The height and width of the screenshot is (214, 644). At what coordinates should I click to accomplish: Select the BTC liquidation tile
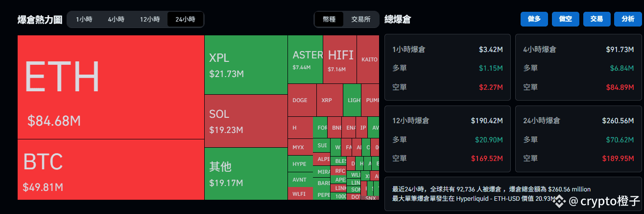pyautogui.click(x=111, y=169)
